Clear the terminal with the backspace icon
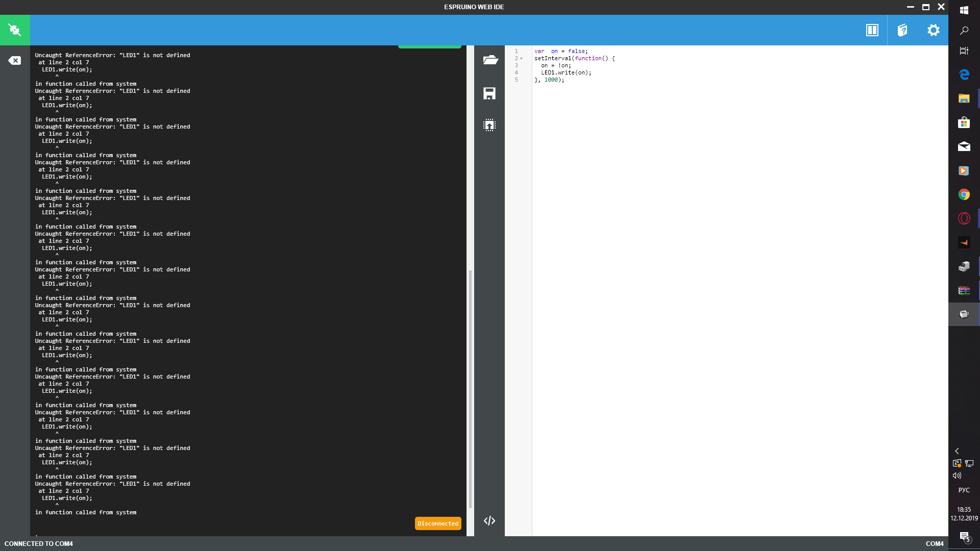Image resolution: width=980 pixels, height=551 pixels. pos(15,61)
